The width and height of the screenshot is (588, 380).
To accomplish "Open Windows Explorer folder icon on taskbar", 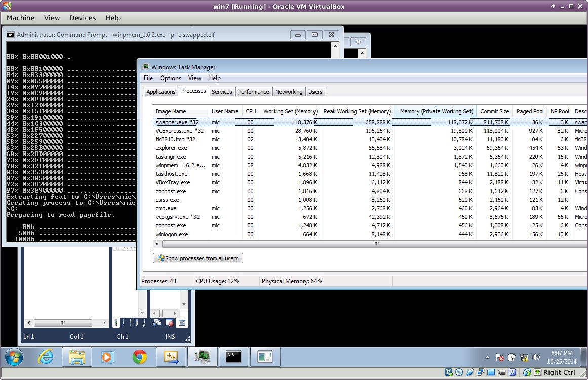I will coord(76,357).
